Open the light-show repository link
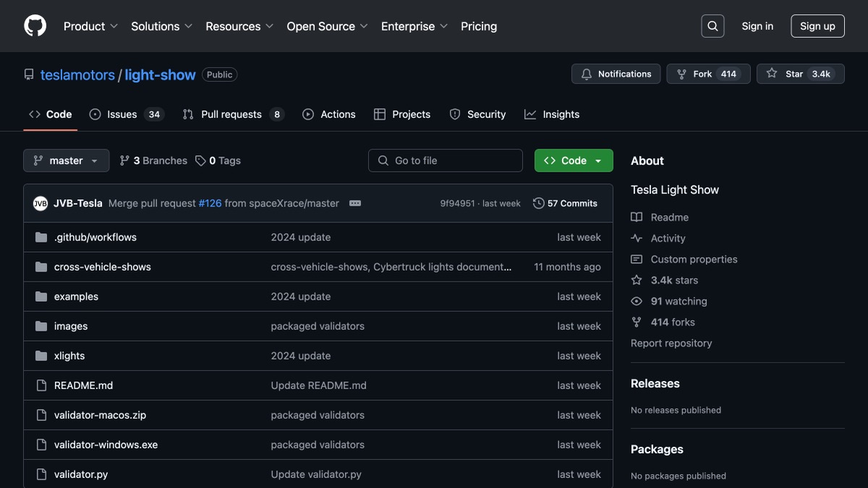The image size is (868, 488). 160,74
